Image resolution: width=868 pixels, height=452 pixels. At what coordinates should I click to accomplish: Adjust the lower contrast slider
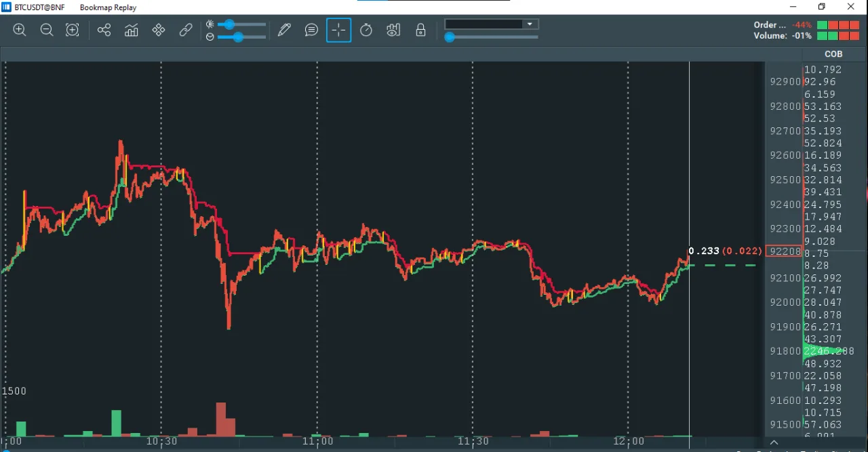238,37
